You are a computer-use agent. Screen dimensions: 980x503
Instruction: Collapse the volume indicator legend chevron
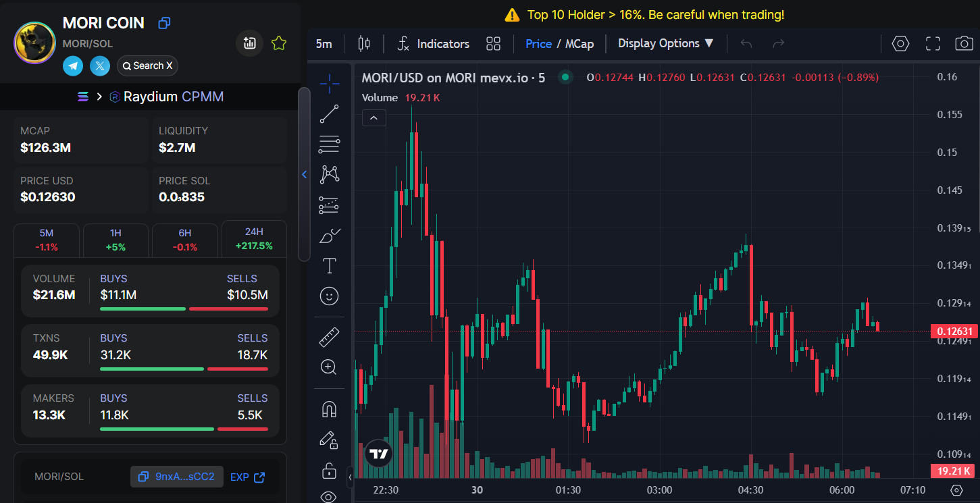(x=374, y=118)
